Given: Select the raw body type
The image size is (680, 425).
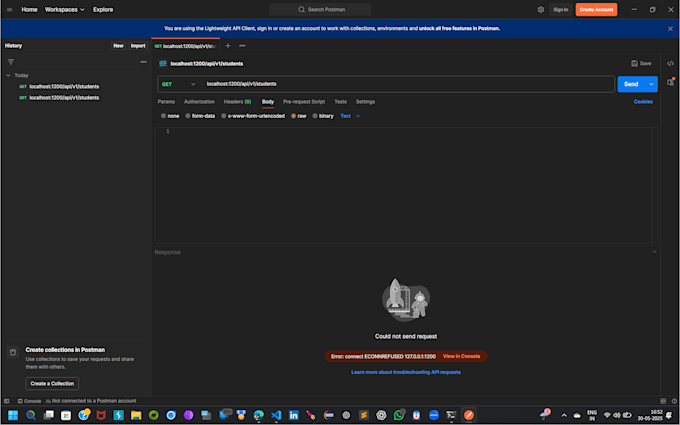Looking at the screenshot, I should (298, 116).
